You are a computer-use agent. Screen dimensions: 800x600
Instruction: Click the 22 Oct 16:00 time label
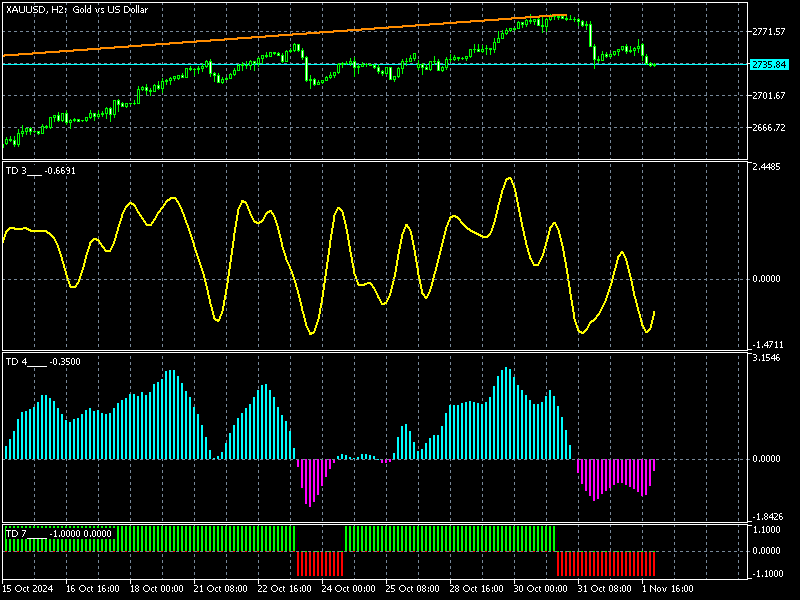pos(284,588)
